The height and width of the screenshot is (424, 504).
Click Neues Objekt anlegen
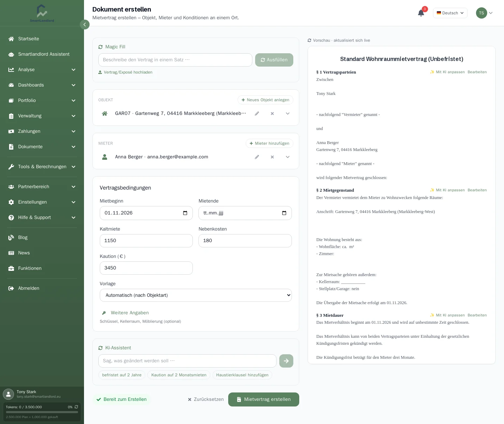point(265,100)
